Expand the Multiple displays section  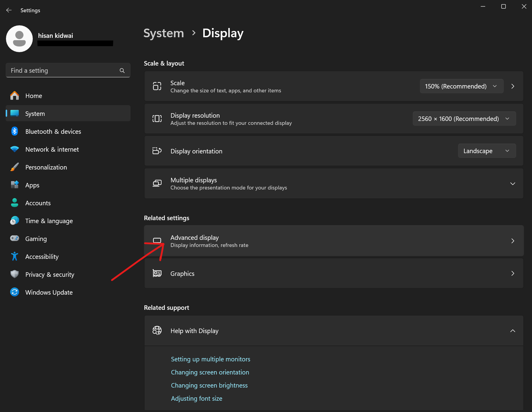click(x=513, y=184)
